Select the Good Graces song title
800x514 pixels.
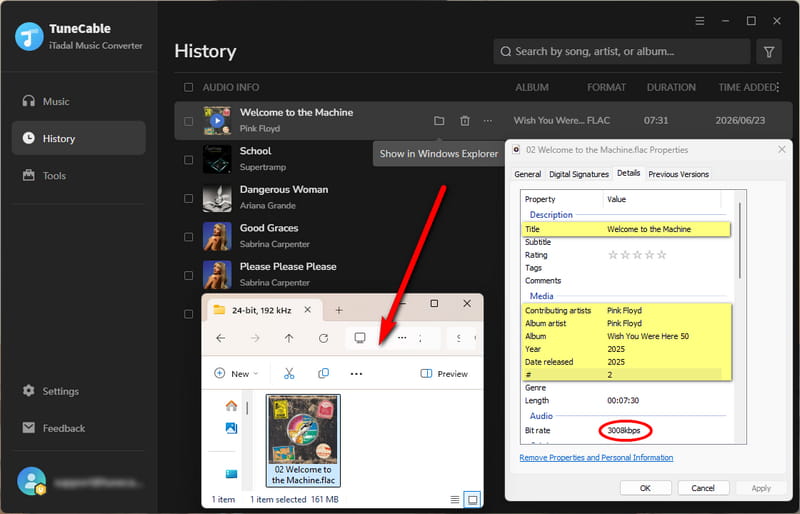pyautogui.click(x=269, y=228)
